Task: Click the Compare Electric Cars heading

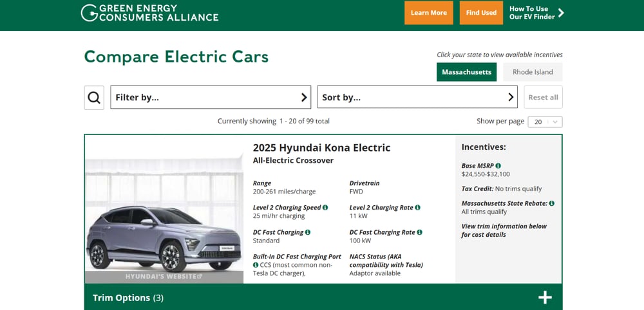Action: (176, 57)
